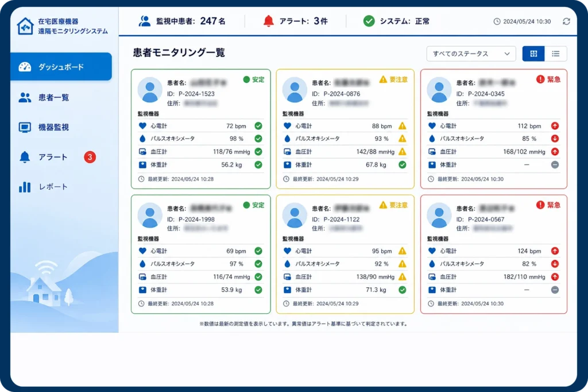Click the heart ECG icon next to 69 bpm

[x=142, y=251]
